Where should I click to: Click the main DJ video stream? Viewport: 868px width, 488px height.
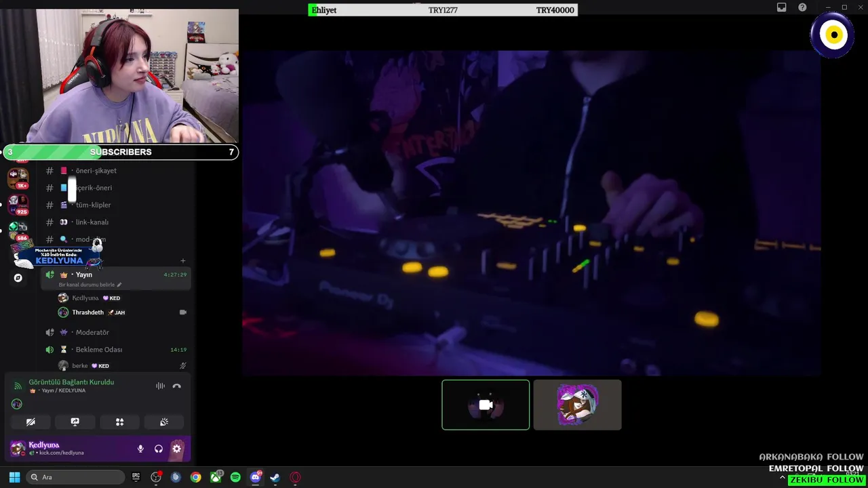(531, 213)
